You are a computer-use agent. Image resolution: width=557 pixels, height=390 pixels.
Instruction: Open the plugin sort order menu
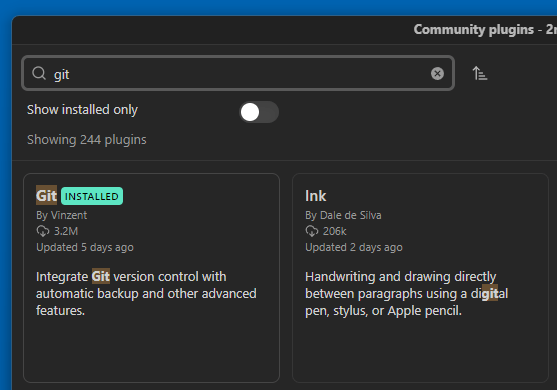tap(480, 74)
